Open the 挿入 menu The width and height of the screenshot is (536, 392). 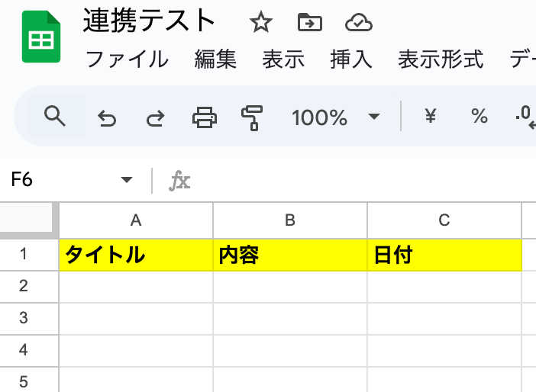tap(351, 59)
